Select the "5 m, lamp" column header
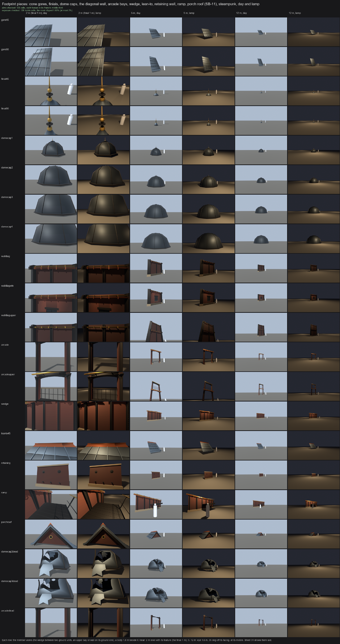 point(189,13)
